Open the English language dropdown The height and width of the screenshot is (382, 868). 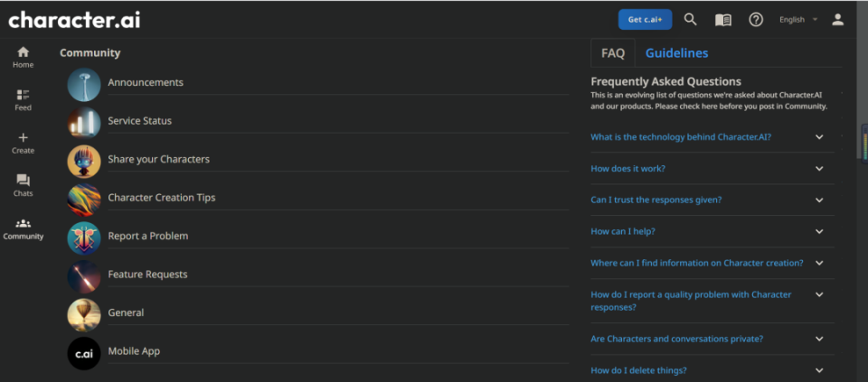pos(798,20)
